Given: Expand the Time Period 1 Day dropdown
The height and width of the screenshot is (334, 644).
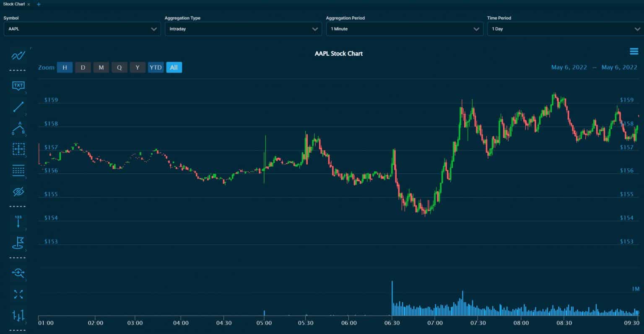Looking at the screenshot, I should coord(565,29).
